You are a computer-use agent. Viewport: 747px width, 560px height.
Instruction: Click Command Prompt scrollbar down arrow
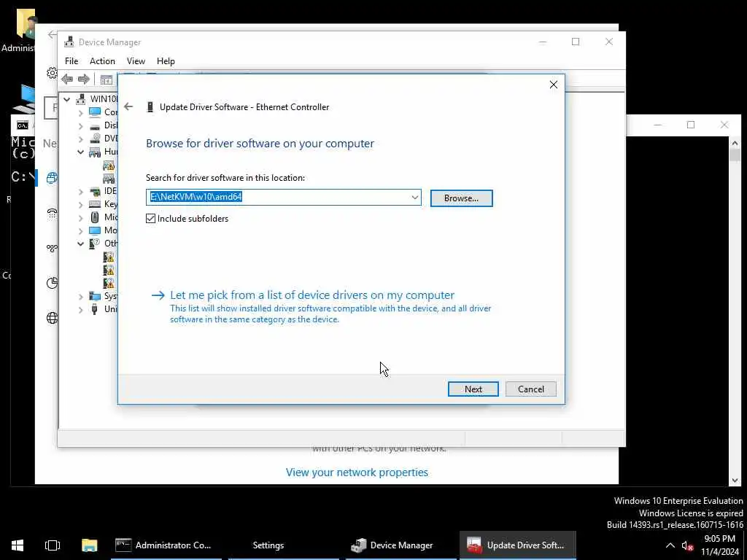[x=735, y=481]
